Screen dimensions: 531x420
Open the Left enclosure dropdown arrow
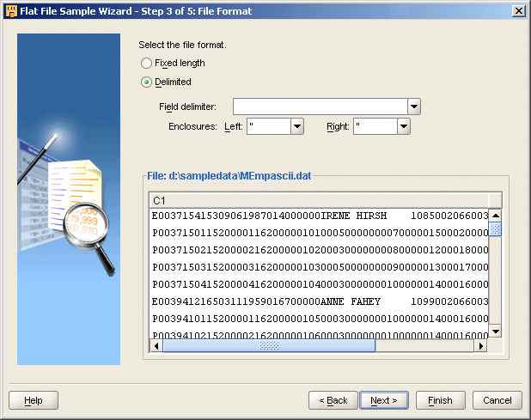[x=297, y=126]
